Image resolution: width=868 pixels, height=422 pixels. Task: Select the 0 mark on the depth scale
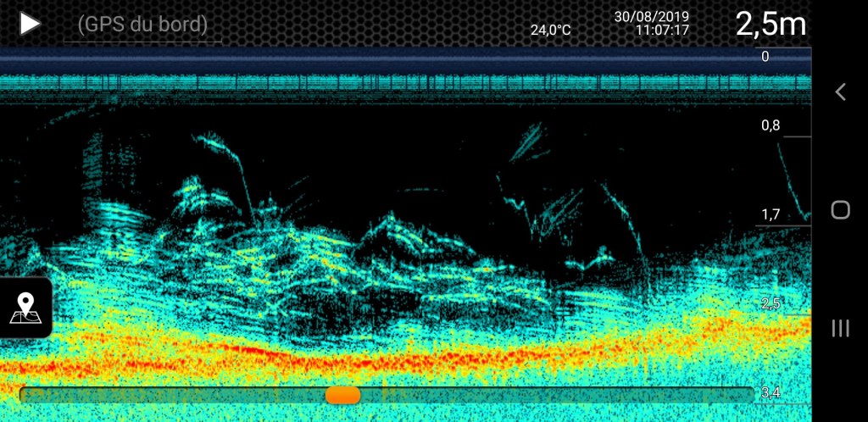[765, 57]
